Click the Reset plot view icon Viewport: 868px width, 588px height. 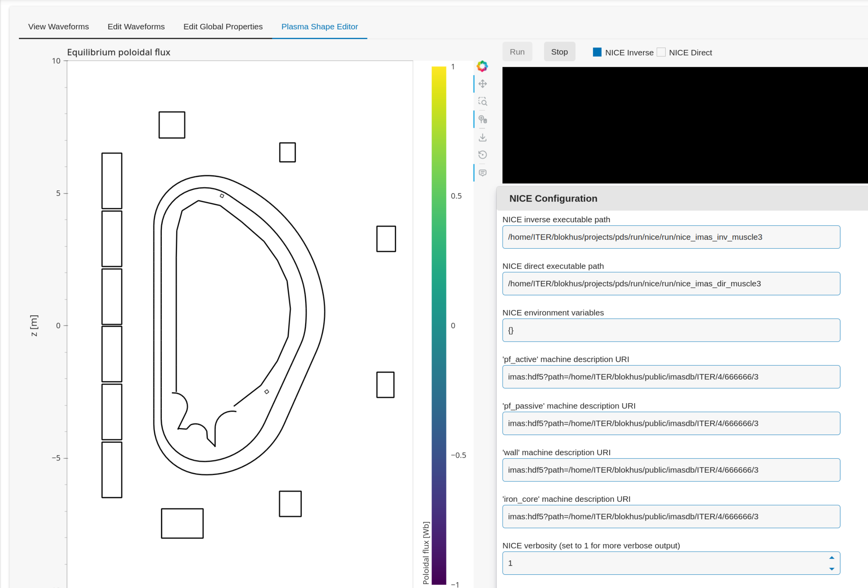(x=482, y=154)
